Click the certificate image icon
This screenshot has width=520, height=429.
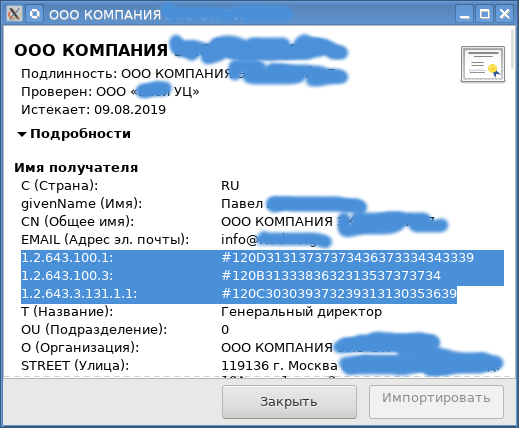pos(483,64)
